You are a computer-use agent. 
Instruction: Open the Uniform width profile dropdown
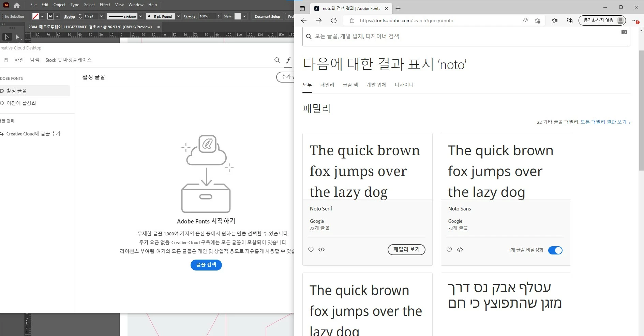pos(140,16)
